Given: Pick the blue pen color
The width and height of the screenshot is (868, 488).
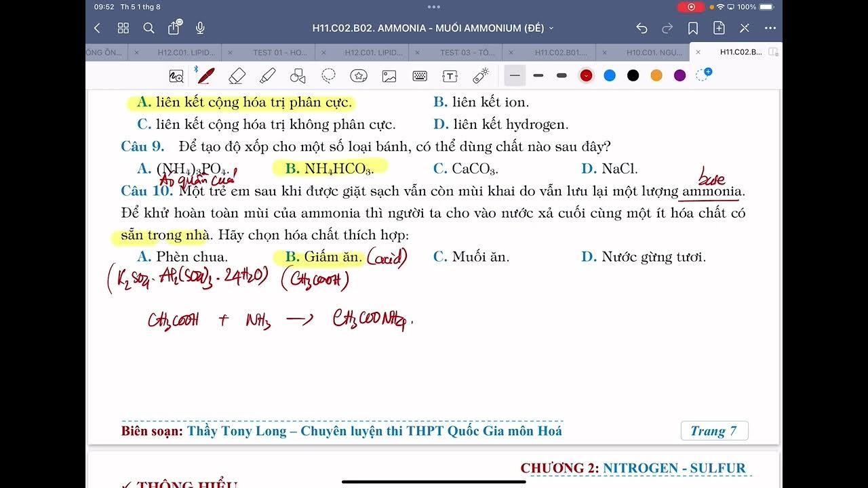Looking at the screenshot, I should pos(610,75).
